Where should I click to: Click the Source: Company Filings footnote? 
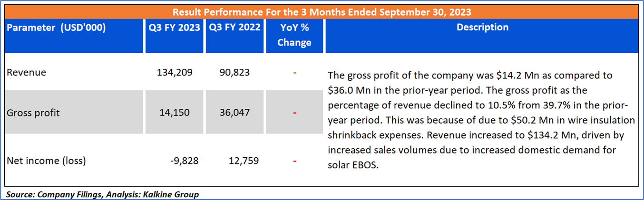tap(102, 194)
